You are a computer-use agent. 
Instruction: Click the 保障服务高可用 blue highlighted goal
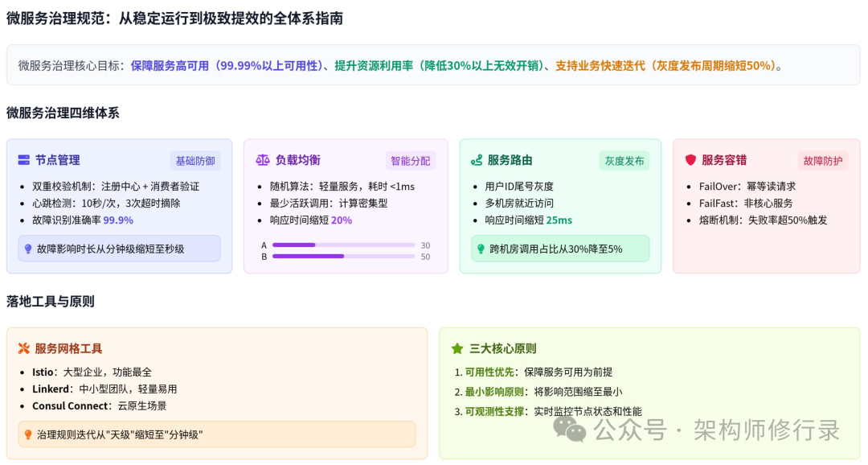[227, 65]
